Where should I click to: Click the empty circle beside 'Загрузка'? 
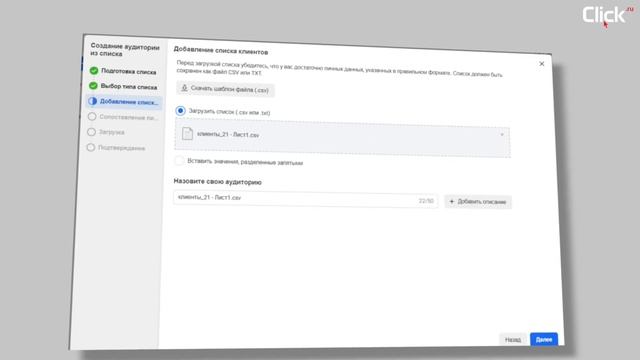(91, 132)
